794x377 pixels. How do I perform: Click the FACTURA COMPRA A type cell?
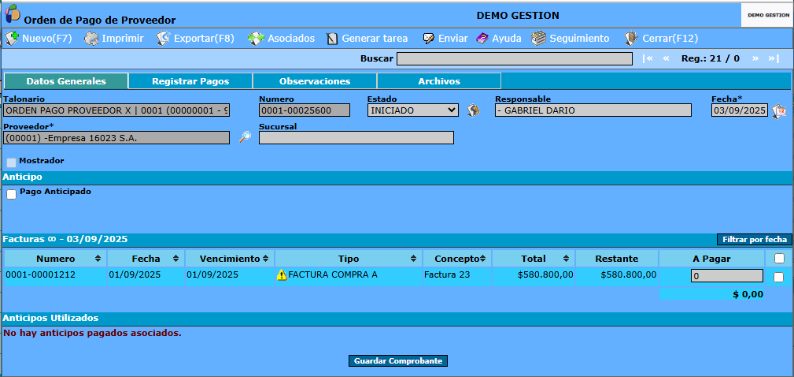tap(348, 275)
